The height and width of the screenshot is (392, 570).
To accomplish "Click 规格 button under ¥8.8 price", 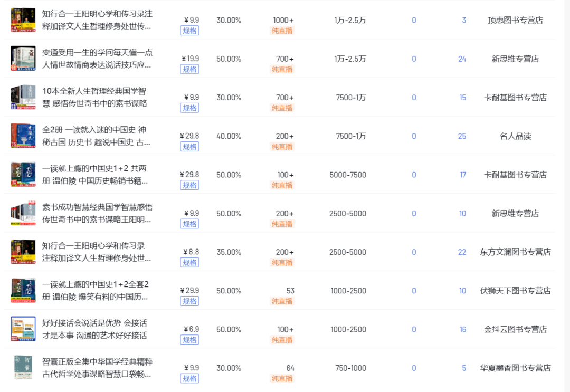I will pyautogui.click(x=190, y=263).
